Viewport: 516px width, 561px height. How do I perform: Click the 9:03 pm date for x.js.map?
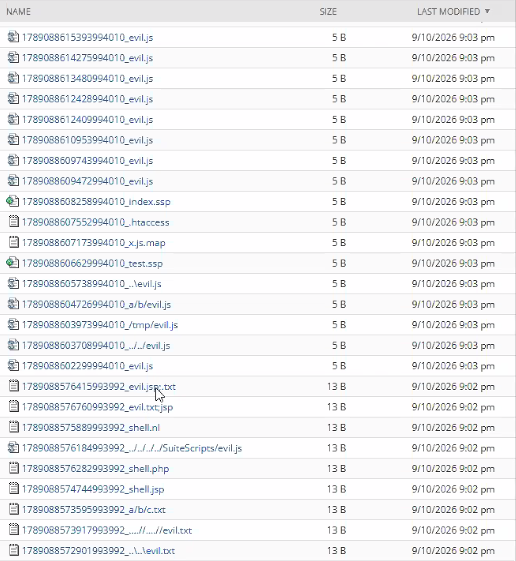453,243
